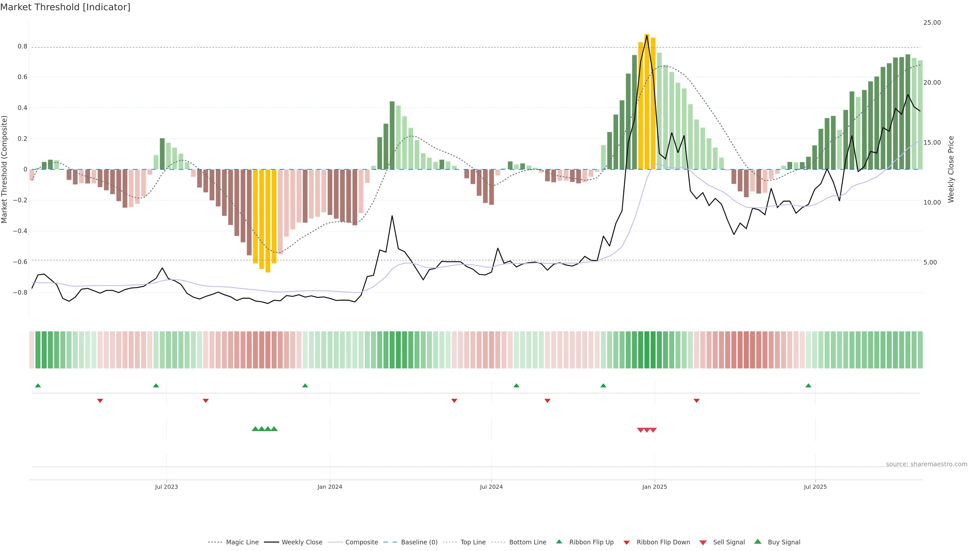Click the Weekly Close Price axis title
This screenshot has height=551, width=980.
(951, 169)
